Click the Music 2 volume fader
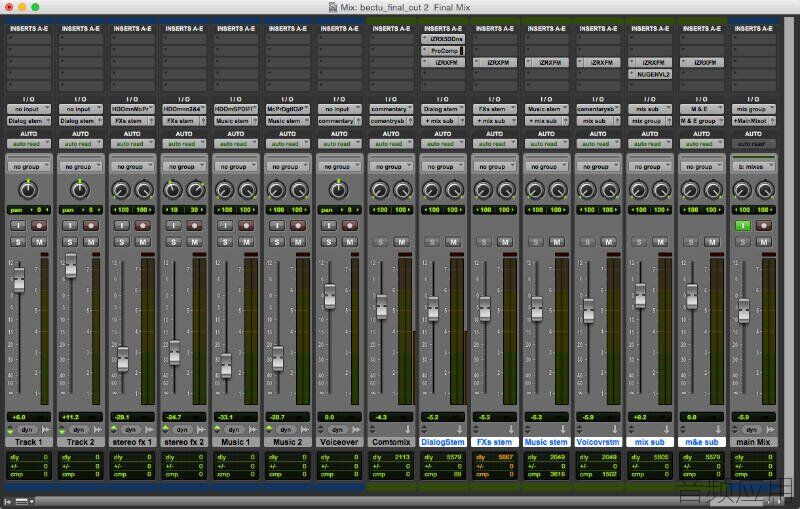Screen dimensions: 800x509 (x=278, y=359)
